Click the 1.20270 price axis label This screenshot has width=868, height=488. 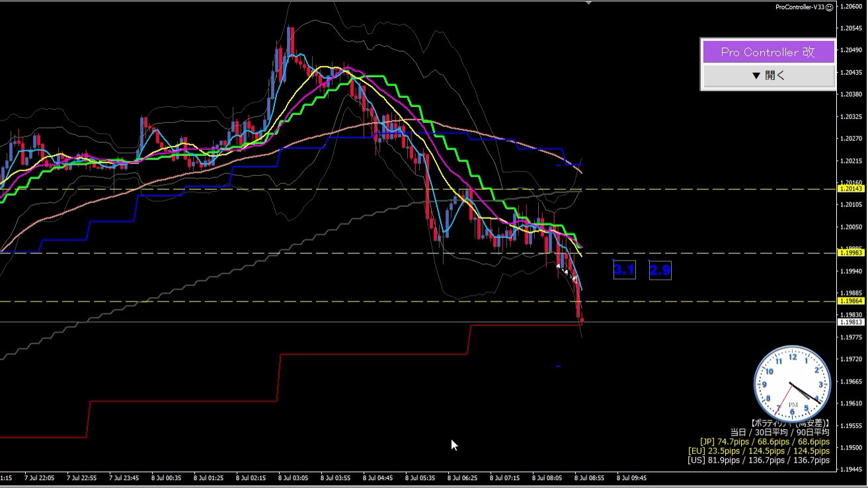(851, 139)
